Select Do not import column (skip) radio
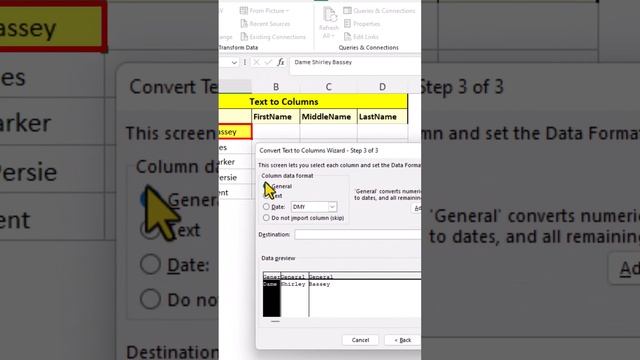The width and height of the screenshot is (640, 360). [x=266, y=218]
